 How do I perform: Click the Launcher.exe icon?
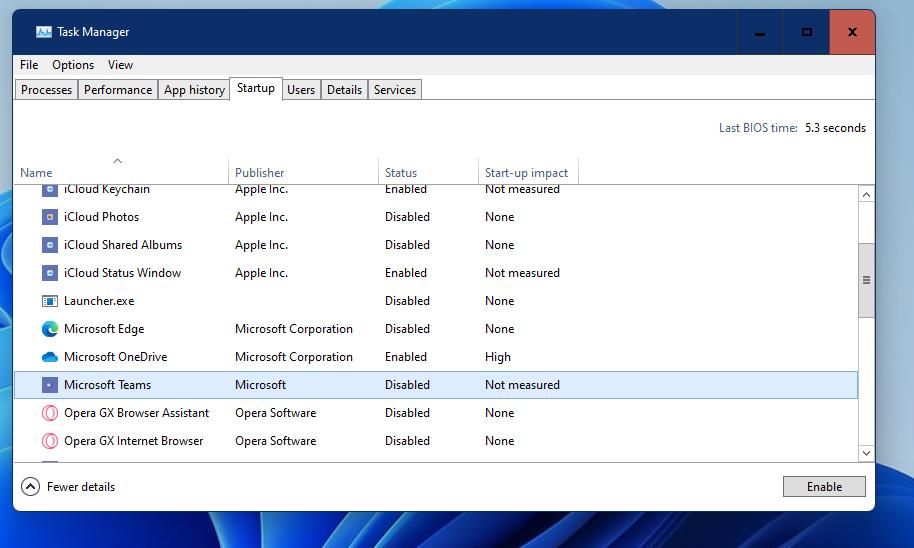[x=50, y=301]
